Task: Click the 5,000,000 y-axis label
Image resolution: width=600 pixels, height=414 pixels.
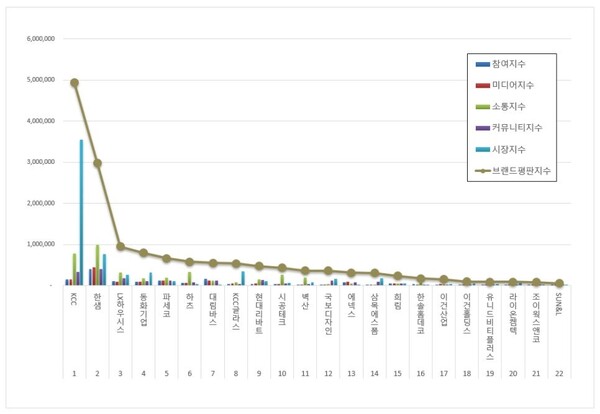Action: 41,80
